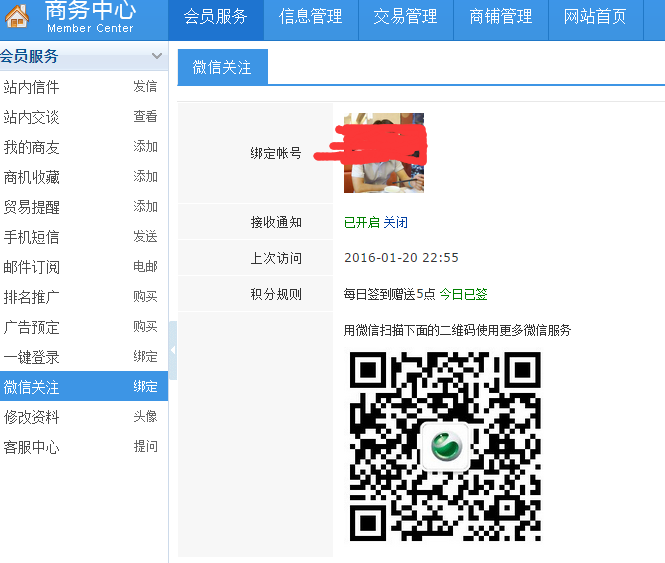665x563 pixels.
Task: Navigate to 网站首页
Action: (595, 17)
